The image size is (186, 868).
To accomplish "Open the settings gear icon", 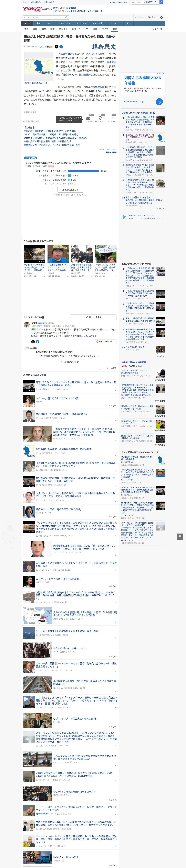I will [161, 18].
